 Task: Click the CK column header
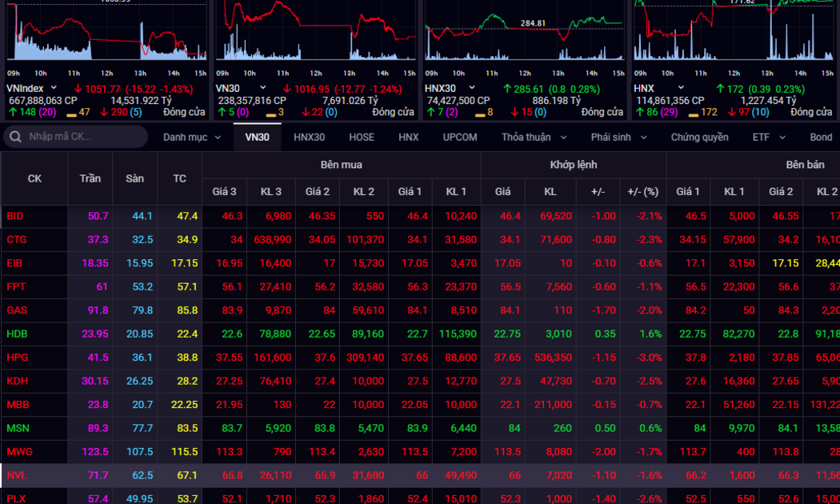coord(34,178)
